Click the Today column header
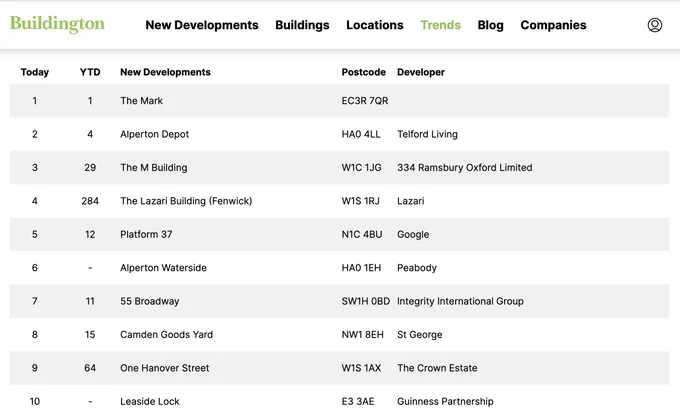Image resolution: width=680 pixels, height=417 pixels. pyautogui.click(x=35, y=72)
